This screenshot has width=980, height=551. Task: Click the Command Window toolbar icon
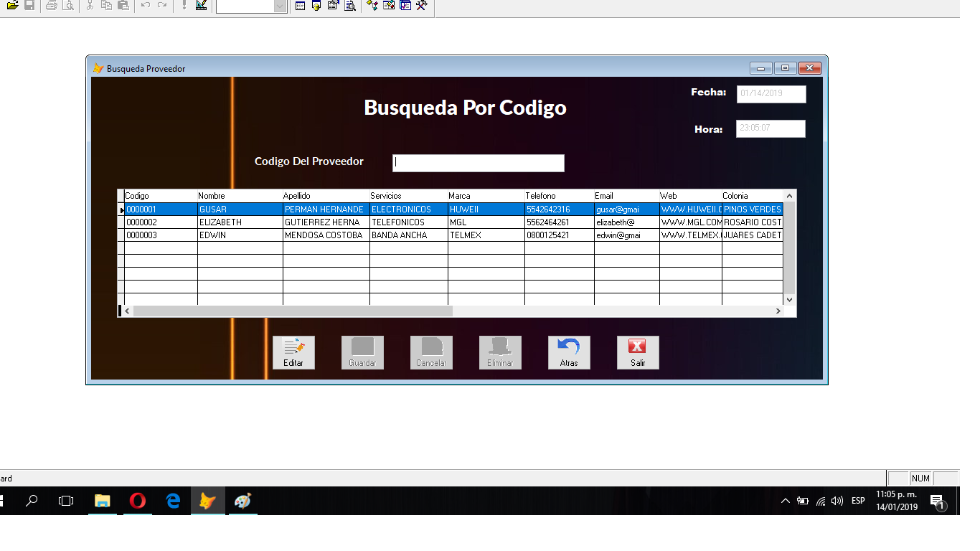click(300, 5)
